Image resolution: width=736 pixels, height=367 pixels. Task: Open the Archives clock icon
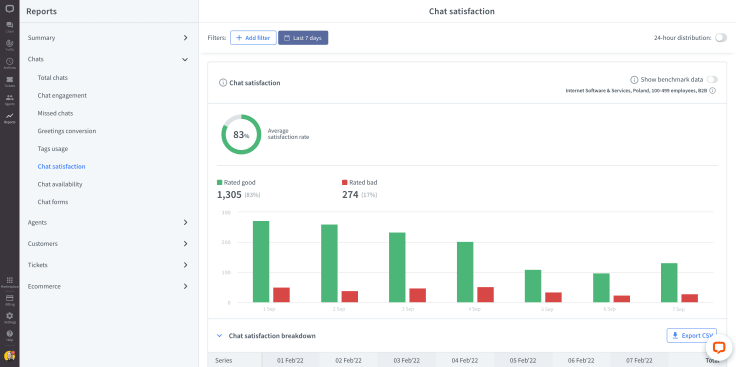coord(9,63)
